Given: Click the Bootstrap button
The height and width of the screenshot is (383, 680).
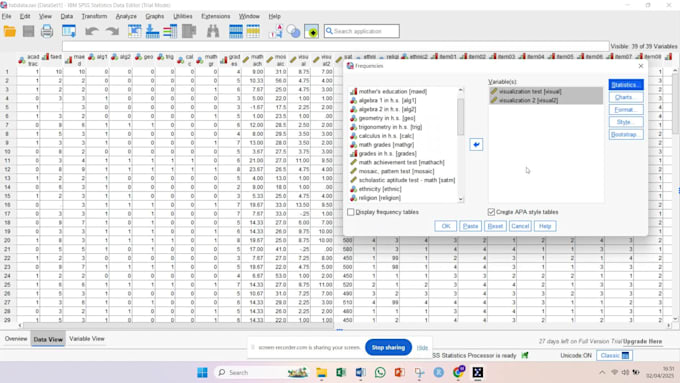Looking at the screenshot, I should coord(625,134).
